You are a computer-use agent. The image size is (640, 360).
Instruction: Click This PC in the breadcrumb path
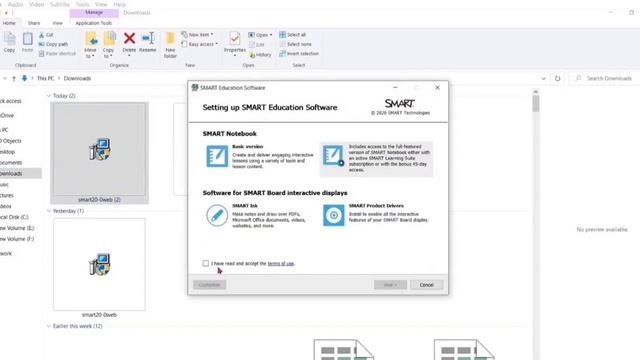[45, 78]
